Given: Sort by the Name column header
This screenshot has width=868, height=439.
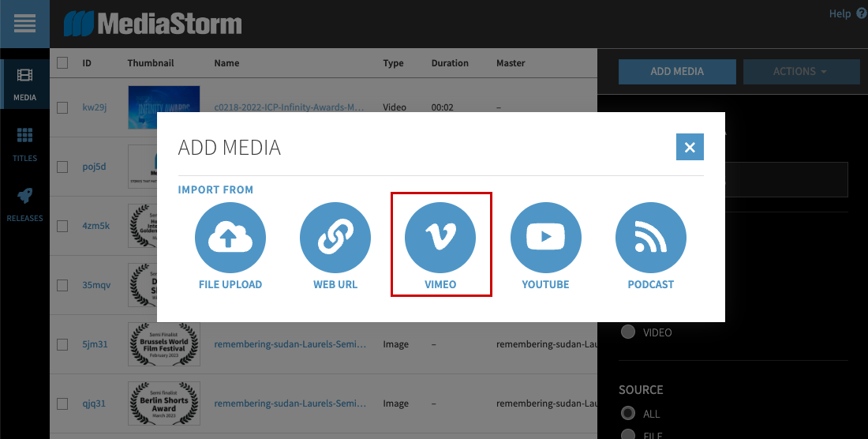Looking at the screenshot, I should (x=226, y=63).
